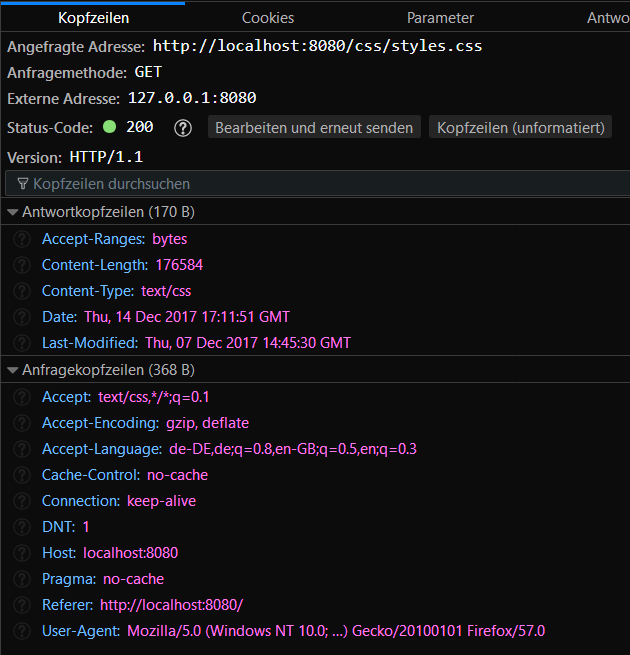
Task: Select the requested URL styles.css address
Action: pyautogui.click(x=318, y=46)
